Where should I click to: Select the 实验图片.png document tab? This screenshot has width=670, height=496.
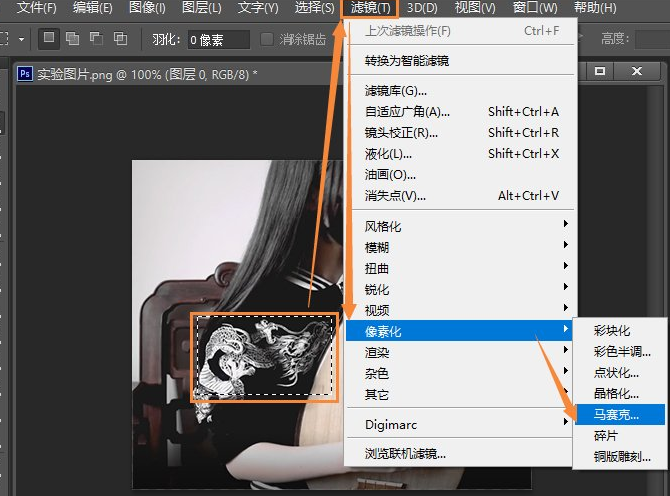[x=147, y=74]
